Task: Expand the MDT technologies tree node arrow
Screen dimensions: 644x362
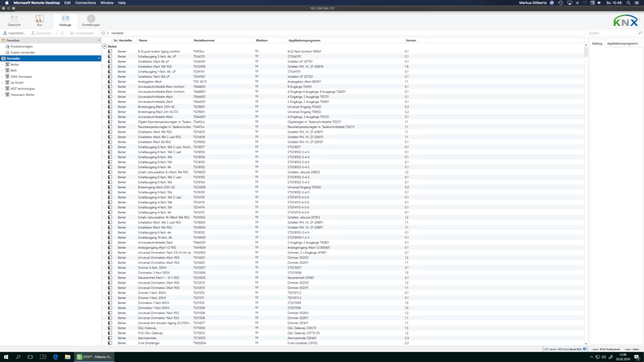Action: click(2, 89)
